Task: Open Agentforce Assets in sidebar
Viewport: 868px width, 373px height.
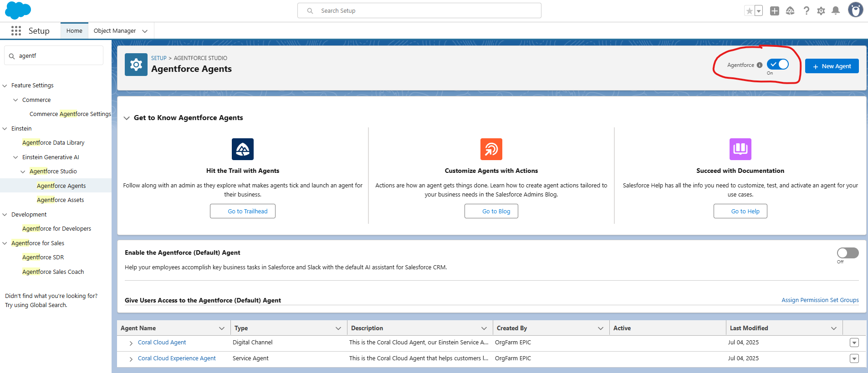Action: [60, 200]
